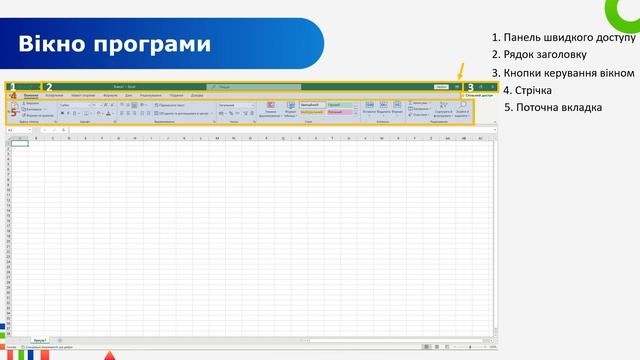The image size is (640, 360).
Task: Toggle Wrap Text (Переносити текст)
Action: [169, 105]
